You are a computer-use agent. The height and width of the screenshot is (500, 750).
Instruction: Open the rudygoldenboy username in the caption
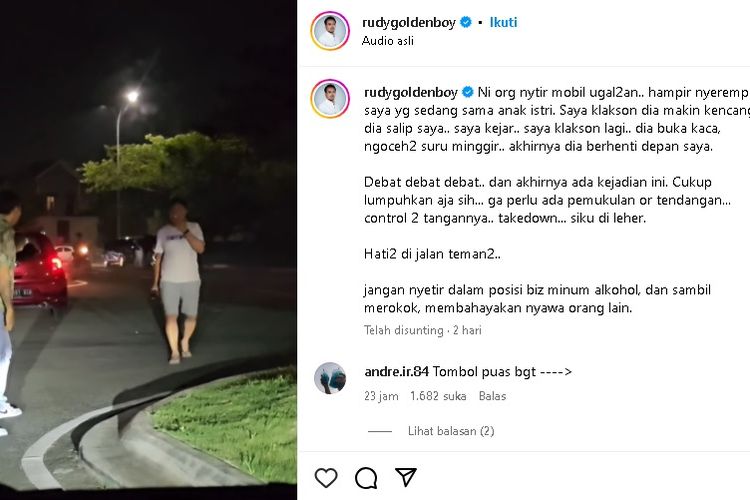pyautogui.click(x=411, y=92)
